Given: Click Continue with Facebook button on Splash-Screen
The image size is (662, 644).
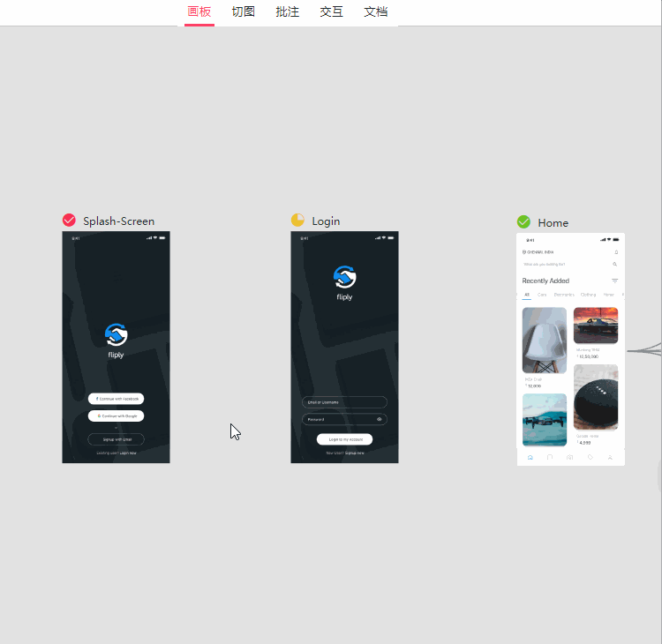Looking at the screenshot, I should (x=117, y=399).
